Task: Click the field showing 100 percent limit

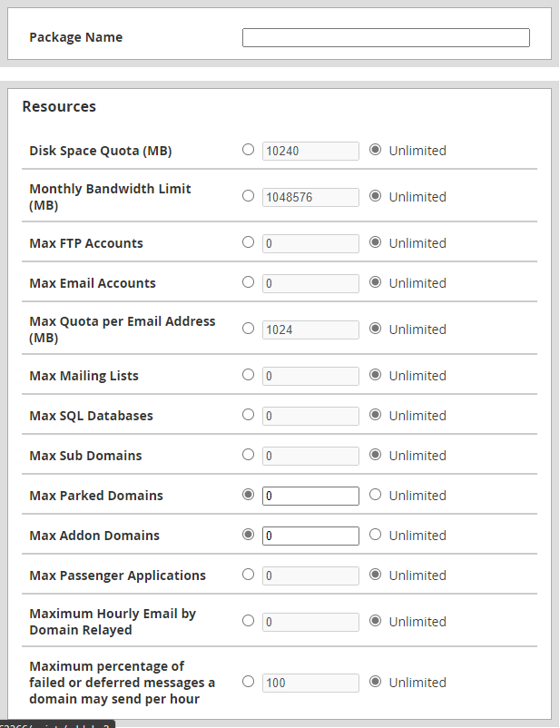Action: [x=310, y=682]
